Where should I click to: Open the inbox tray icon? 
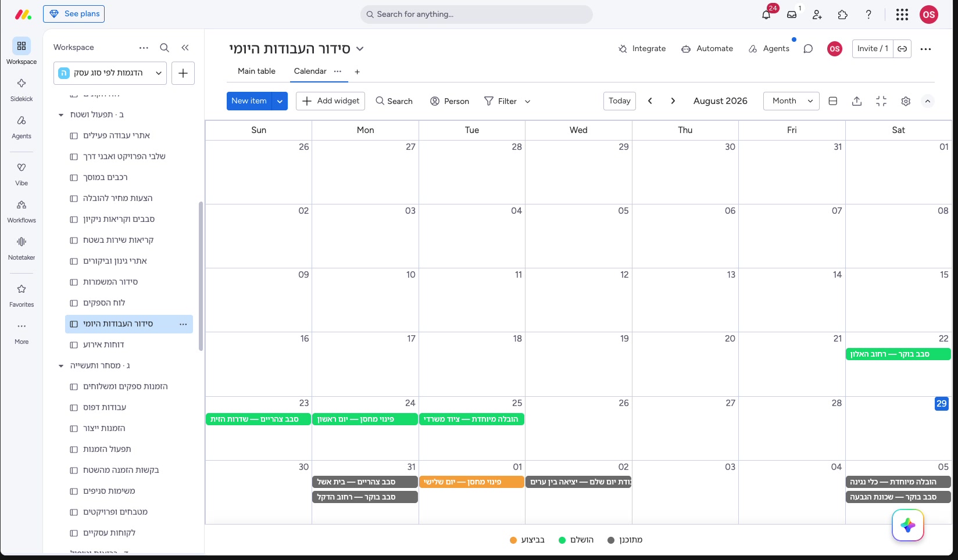click(792, 15)
